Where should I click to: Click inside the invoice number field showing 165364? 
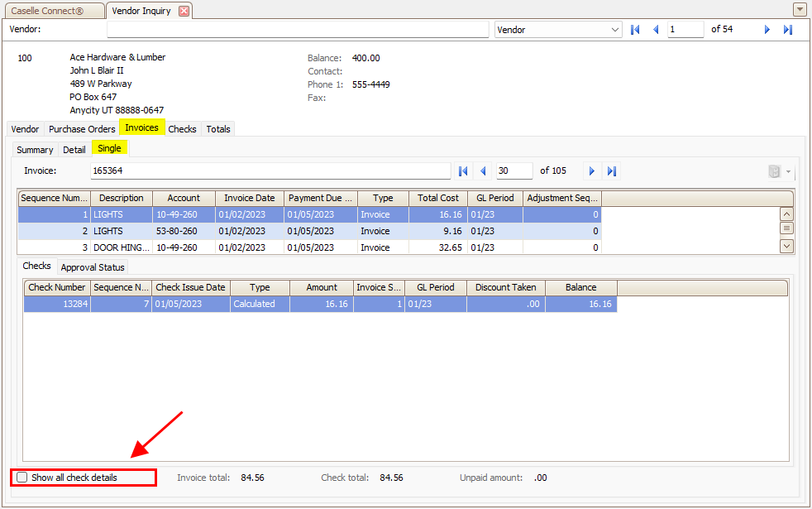[x=248, y=170]
